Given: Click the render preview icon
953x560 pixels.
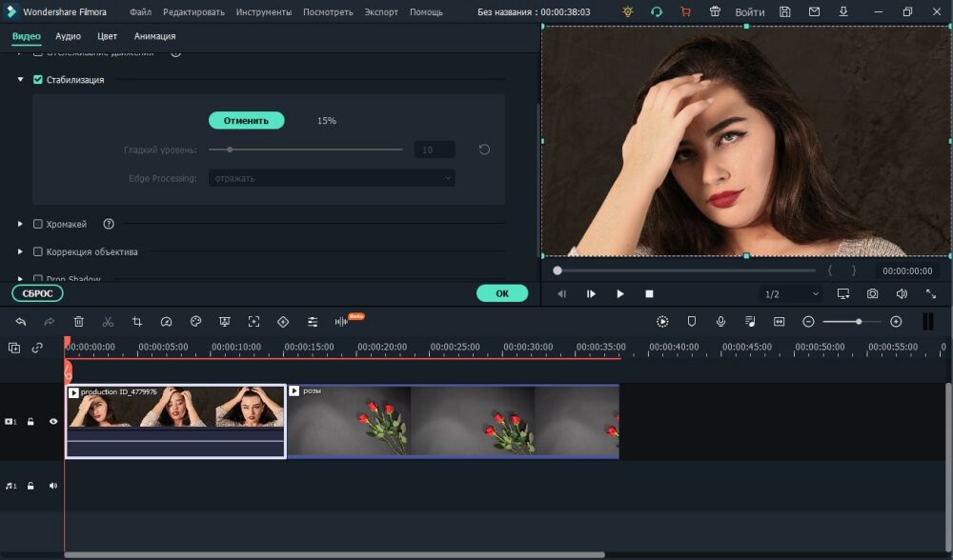Looking at the screenshot, I should 662,322.
